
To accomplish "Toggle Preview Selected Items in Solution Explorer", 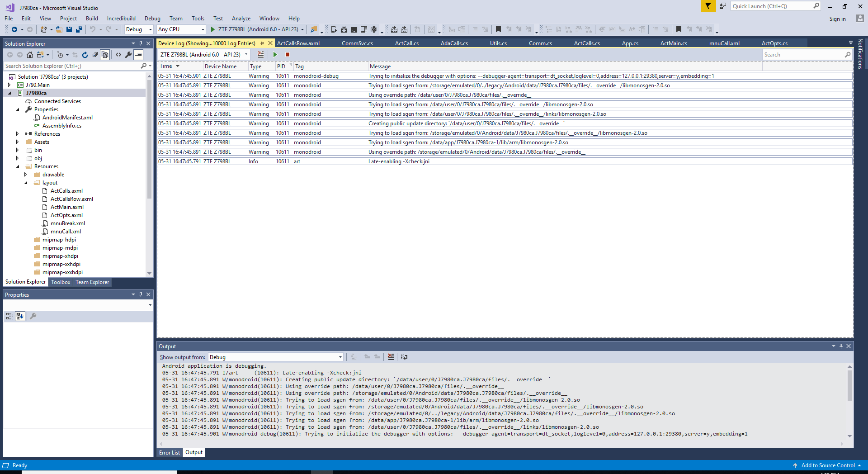I will pyautogui.click(x=138, y=55).
